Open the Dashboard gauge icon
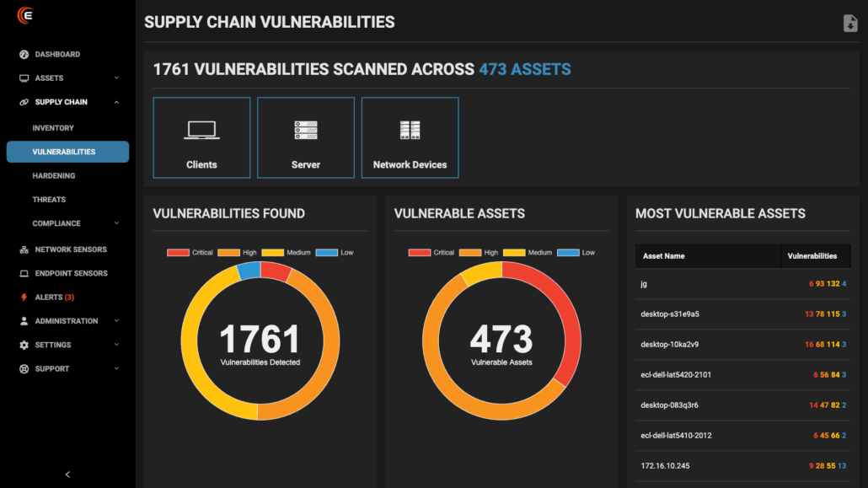This screenshot has width=868, height=488. pyautogui.click(x=24, y=55)
